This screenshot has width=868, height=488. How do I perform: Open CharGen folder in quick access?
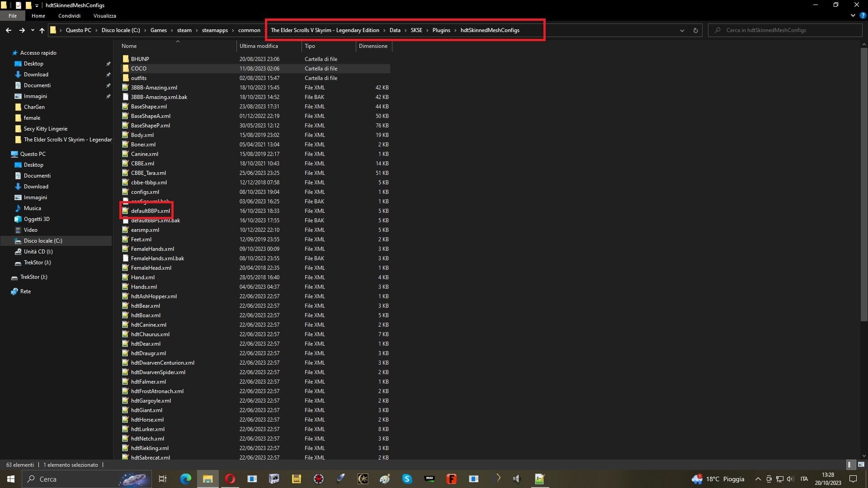click(x=34, y=107)
